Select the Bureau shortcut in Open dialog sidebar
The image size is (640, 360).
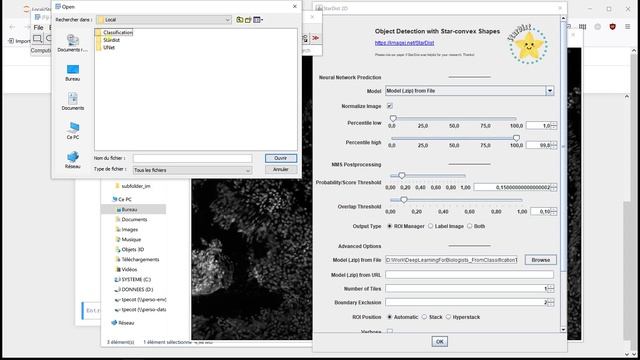(73, 73)
